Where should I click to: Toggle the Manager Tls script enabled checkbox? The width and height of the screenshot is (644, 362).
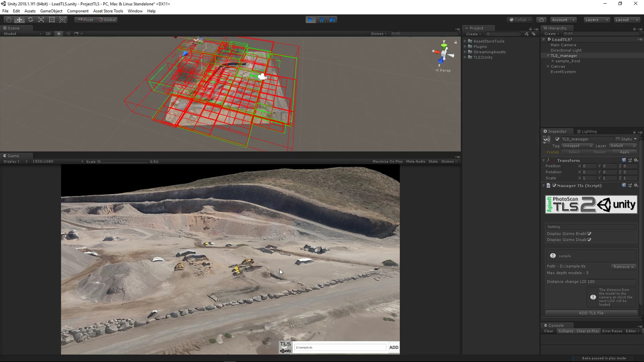[x=554, y=186]
